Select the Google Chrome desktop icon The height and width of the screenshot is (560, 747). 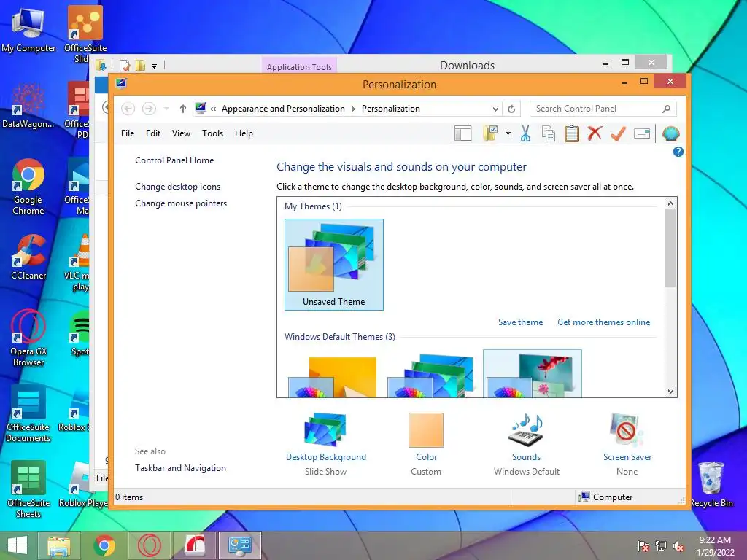[28, 187]
